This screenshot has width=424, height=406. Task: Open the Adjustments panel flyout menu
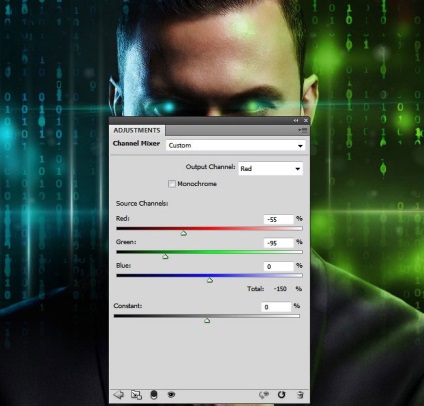(302, 130)
